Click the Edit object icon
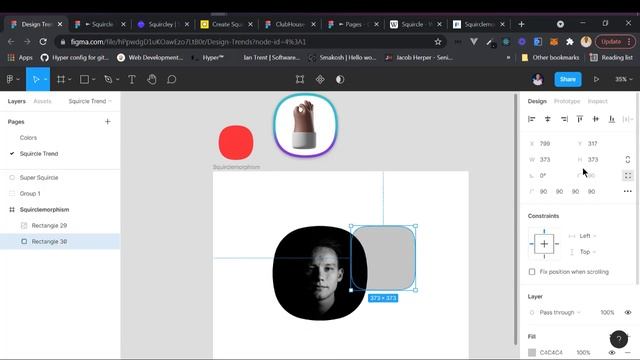This screenshot has height=360, width=640. pos(300,79)
